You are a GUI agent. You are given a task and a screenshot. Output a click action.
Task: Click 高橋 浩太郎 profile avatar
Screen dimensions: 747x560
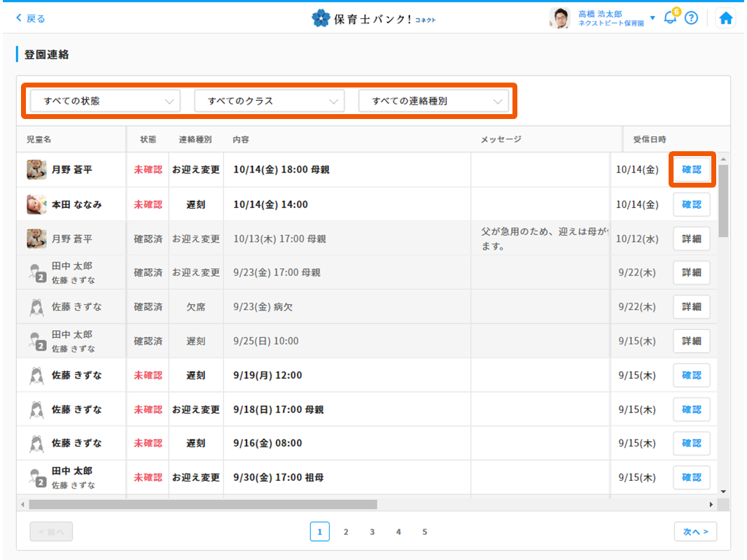(559, 19)
